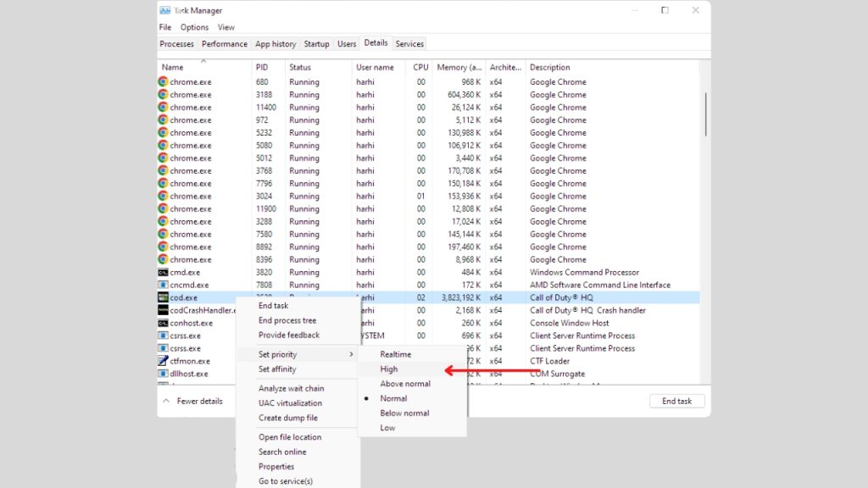The width and height of the screenshot is (868, 488).
Task: Click the Chrome icon for PID 680
Action: click(x=163, y=82)
